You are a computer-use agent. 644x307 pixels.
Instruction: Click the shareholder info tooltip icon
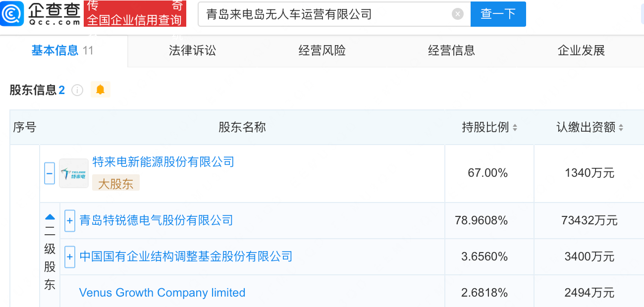(77, 90)
